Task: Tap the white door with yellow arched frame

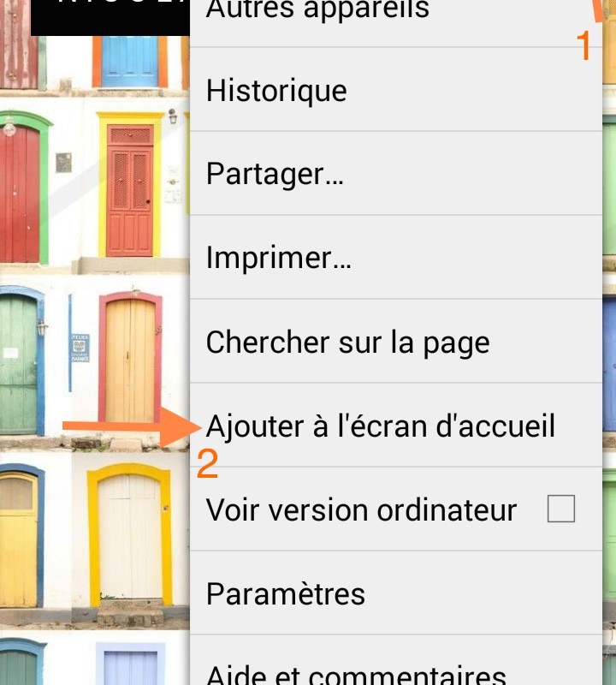Action: click(x=130, y=535)
